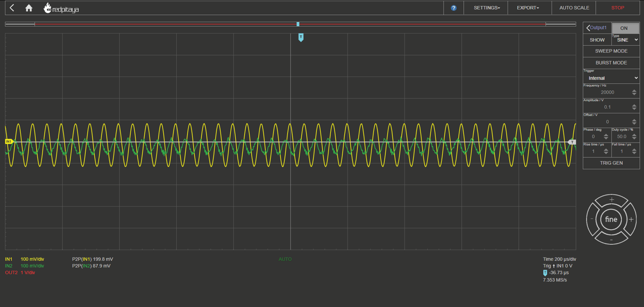The image size is (644, 307).
Task: Decrease Amplitude with the down stepper arrow
Action: (634, 109)
